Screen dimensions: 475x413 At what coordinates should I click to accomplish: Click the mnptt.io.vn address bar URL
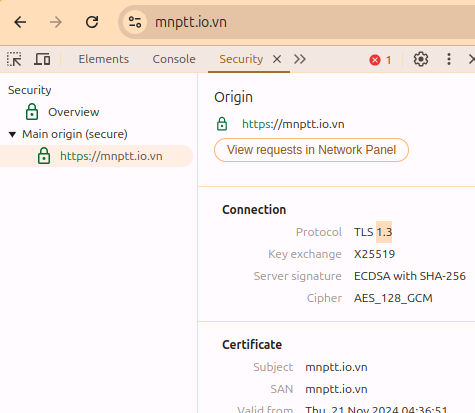pyautogui.click(x=191, y=22)
